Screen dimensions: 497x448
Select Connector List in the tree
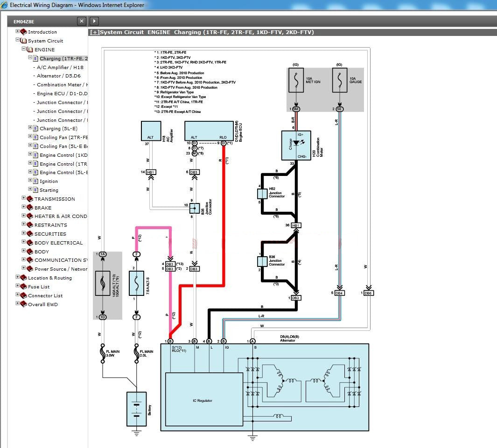point(45,296)
